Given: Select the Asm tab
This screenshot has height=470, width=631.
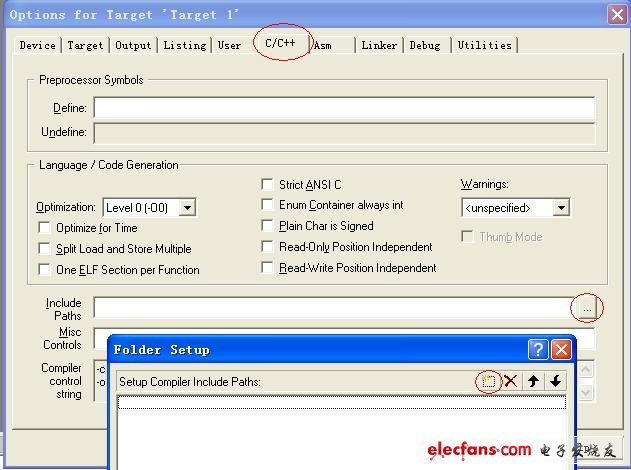Looking at the screenshot, I should (322, 45).
